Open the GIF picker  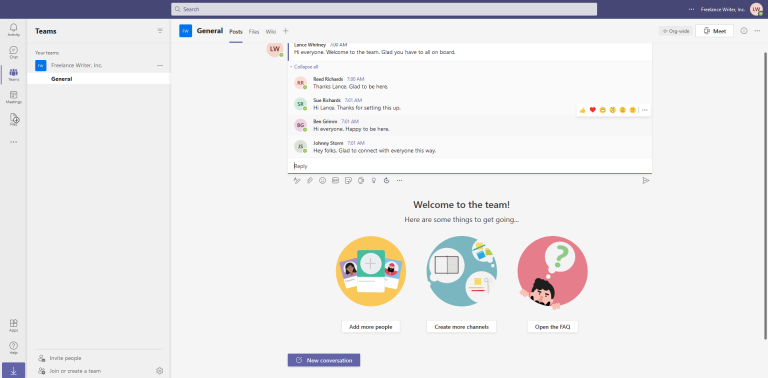(x=336, y=180)
